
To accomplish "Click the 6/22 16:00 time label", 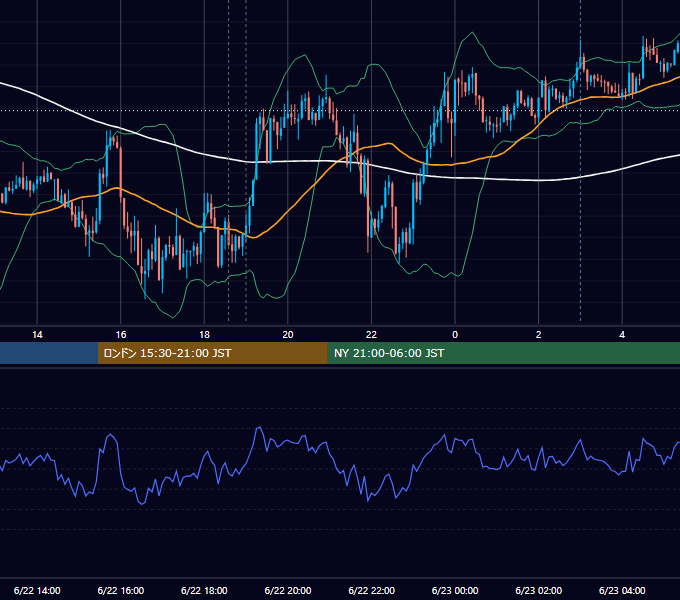I will pos(121,590).
